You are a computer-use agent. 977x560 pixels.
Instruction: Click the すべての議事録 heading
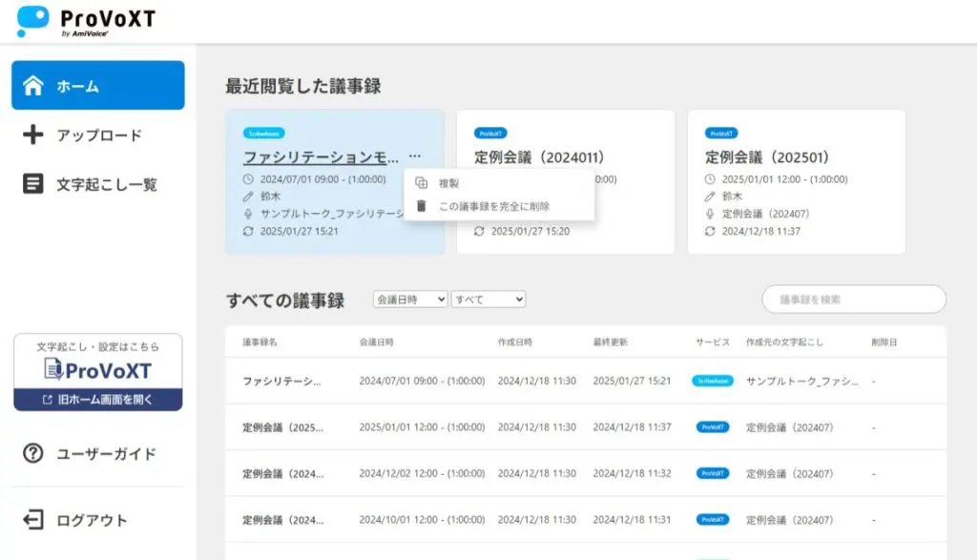coord(284,301)
